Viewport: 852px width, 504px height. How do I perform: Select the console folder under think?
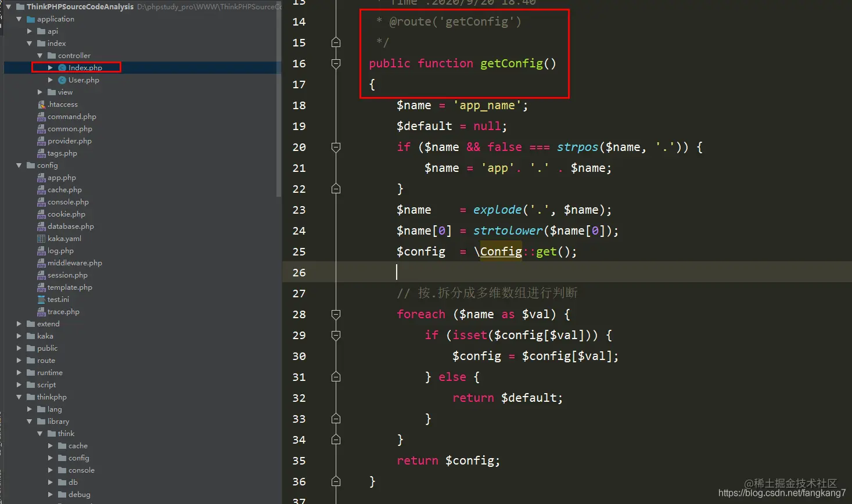point(81,470)
